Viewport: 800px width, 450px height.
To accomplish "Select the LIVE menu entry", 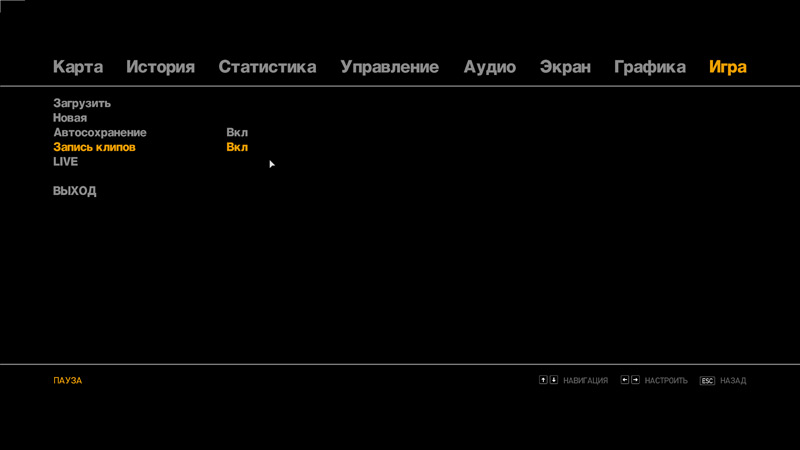I will pyautogui.click(x=65, y=162).
